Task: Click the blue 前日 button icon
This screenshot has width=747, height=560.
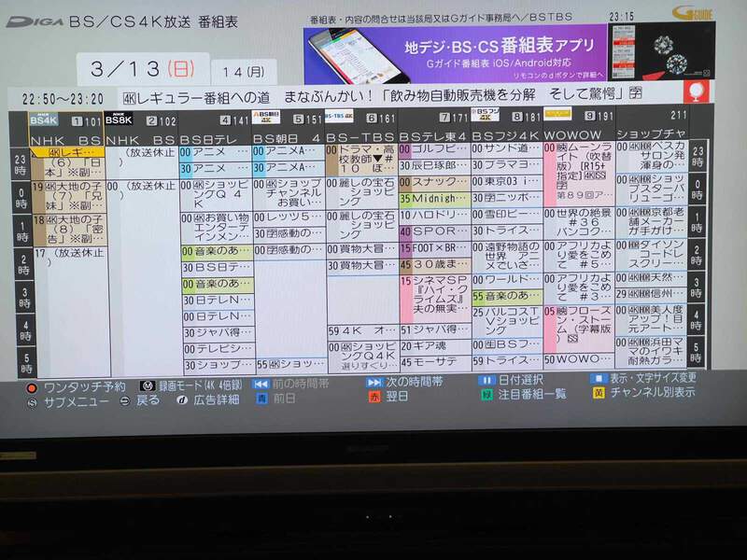Action: point(261,399)
